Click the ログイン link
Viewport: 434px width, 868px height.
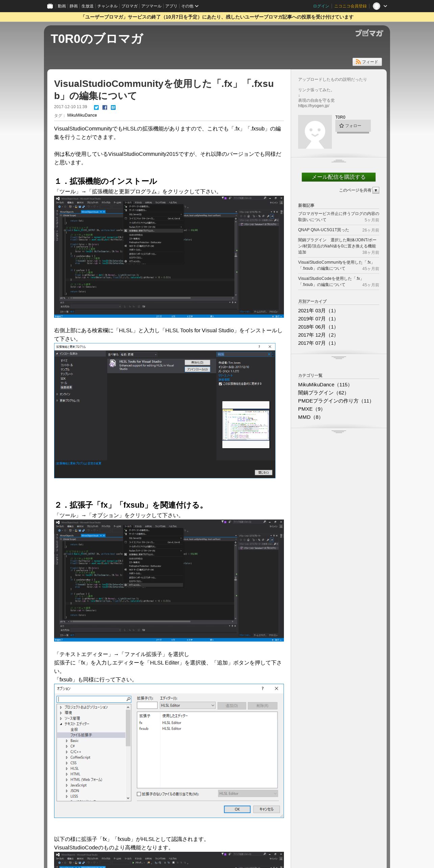tap(321, 6)
